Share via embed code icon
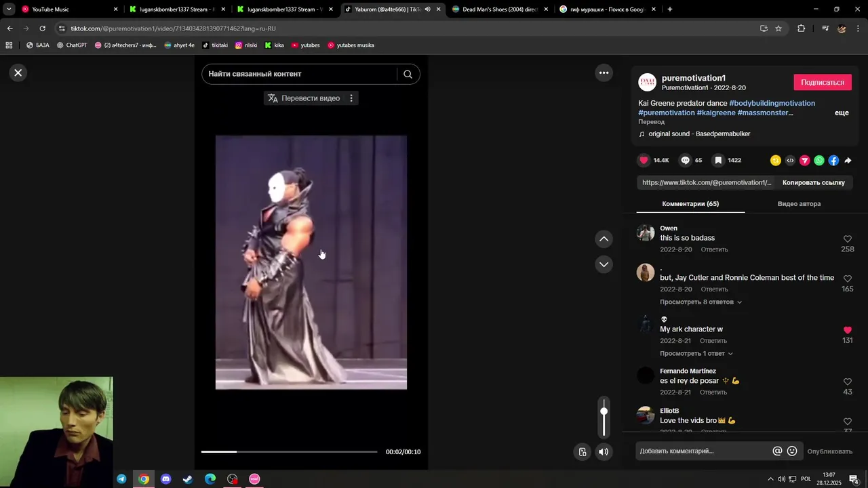Viewport: 868px width, 488px height. point(790,161)
